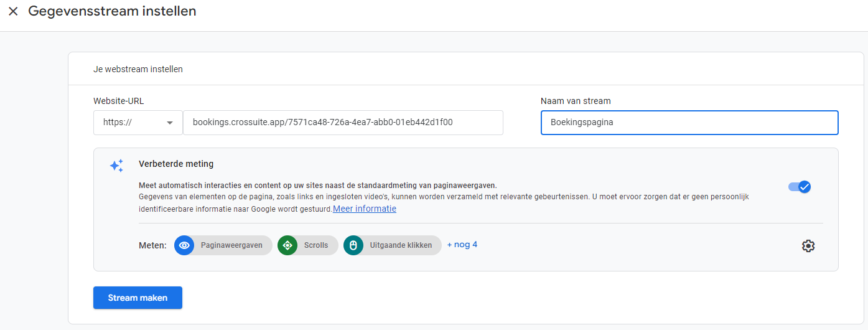Click the Naam van stream label
Image resolution: width=868 pixels, height=330 pixels.
pyautogui.click(x=576, y=101)
